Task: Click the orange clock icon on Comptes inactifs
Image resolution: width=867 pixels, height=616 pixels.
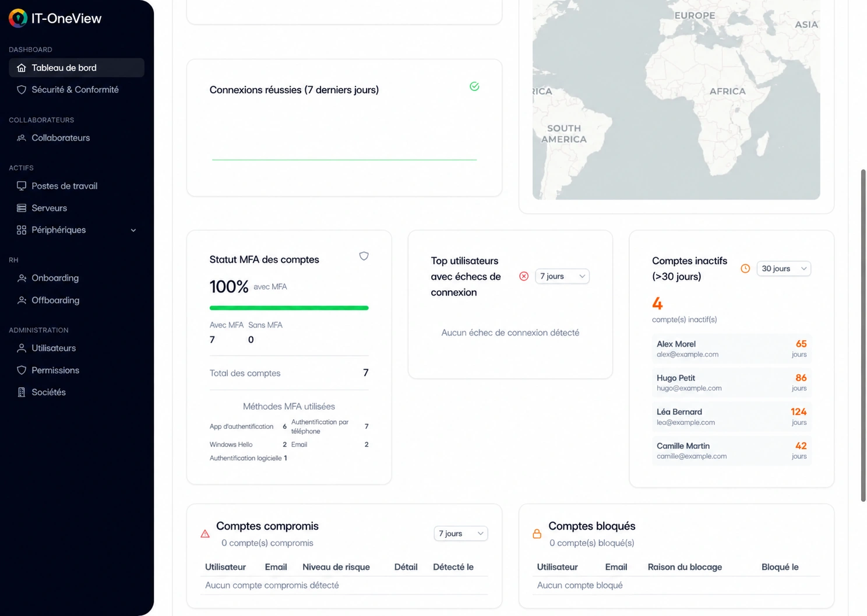Action: pyautogui.click(x=745, y=269)
